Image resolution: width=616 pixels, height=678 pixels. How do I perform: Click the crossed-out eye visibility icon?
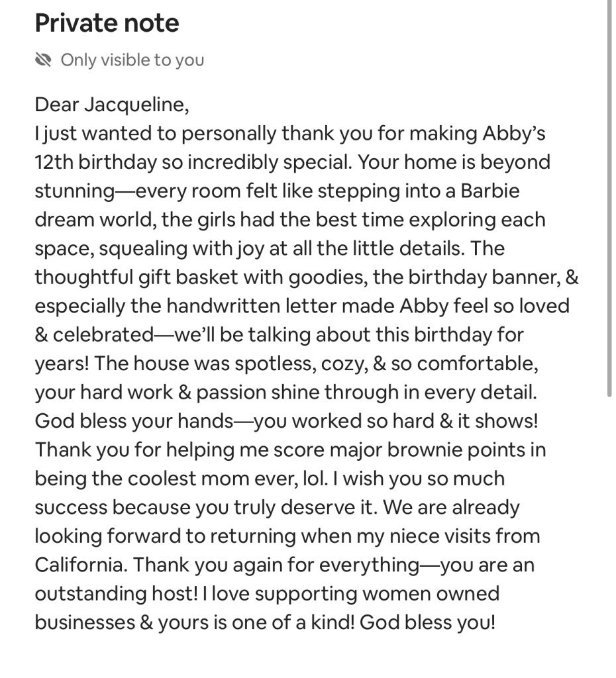tap(43, 60)
